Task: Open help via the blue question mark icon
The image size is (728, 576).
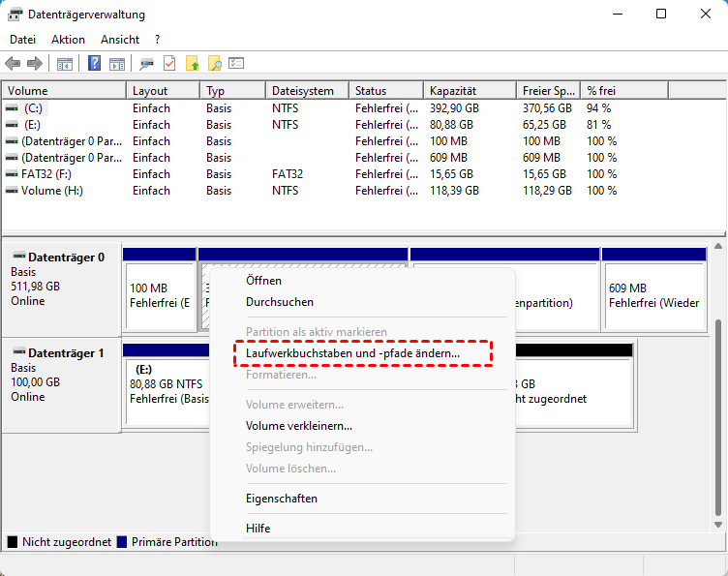Action: pos(94,63)
